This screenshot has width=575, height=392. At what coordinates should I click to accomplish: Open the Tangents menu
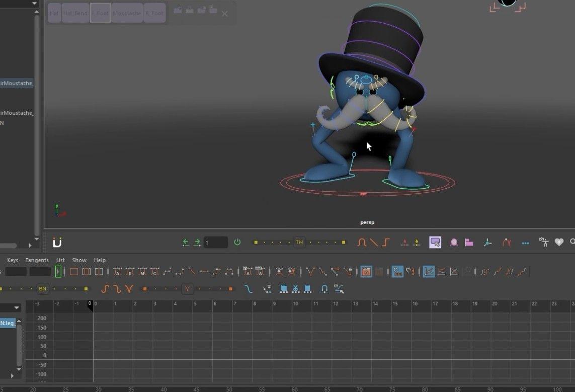[37, 260]
